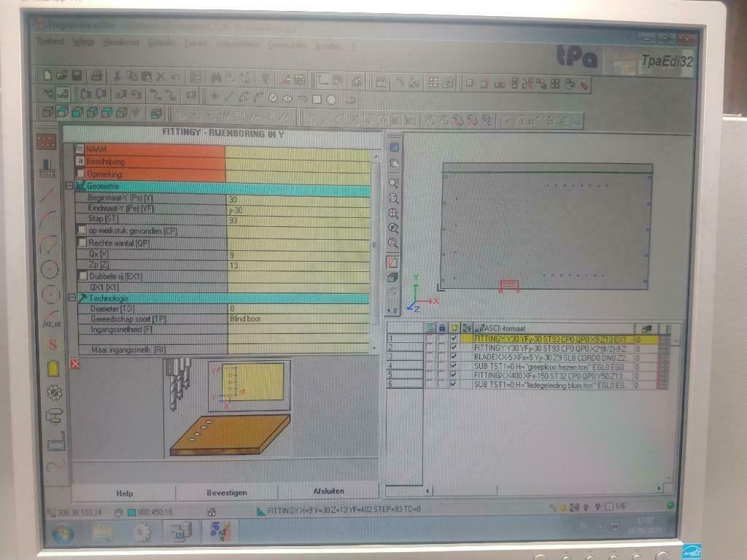The width and height of the screenshot is (747, 560).
Task: Toggle the 'op werkstuk gevonden [CP]' checkbox
Action: [82, 231]
